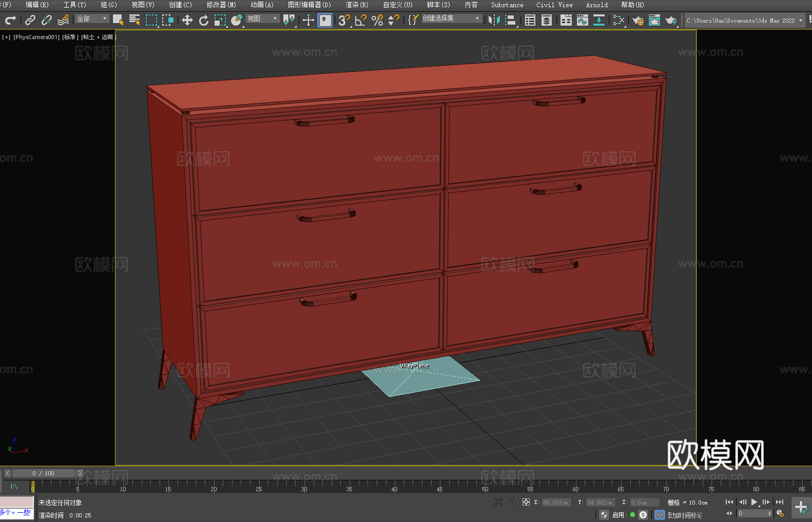The height and width of the screenshot is (522, 812).
Task: Open the 视图 reference coordinate dropdown
Action: (262, 18)
